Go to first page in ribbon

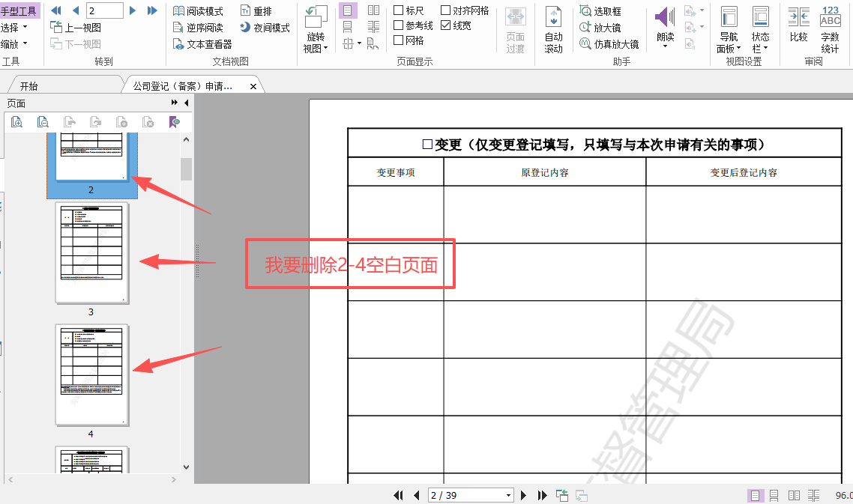[56, 10]
